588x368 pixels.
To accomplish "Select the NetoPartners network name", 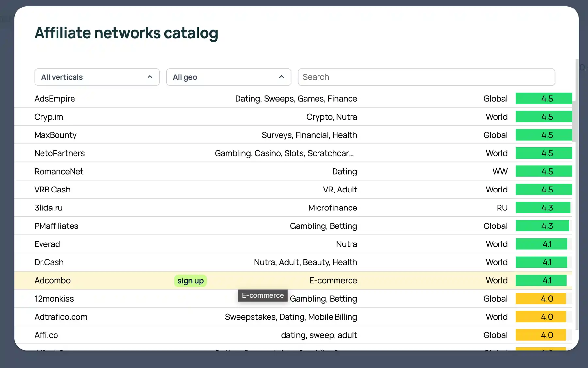I will pos(59,153).
